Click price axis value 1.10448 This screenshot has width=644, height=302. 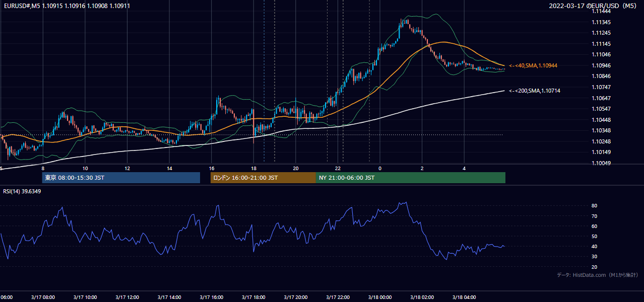click(x=601, y=120)
